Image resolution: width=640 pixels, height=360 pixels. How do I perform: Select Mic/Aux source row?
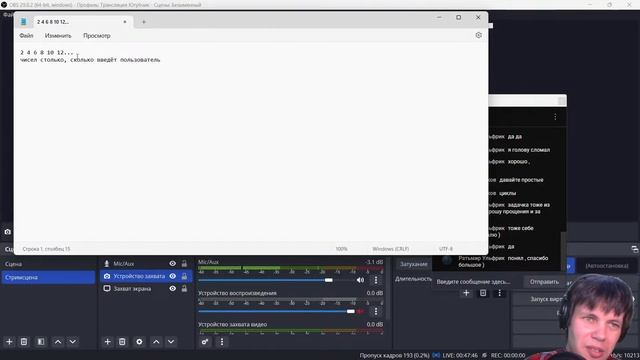tap(146, 264)
